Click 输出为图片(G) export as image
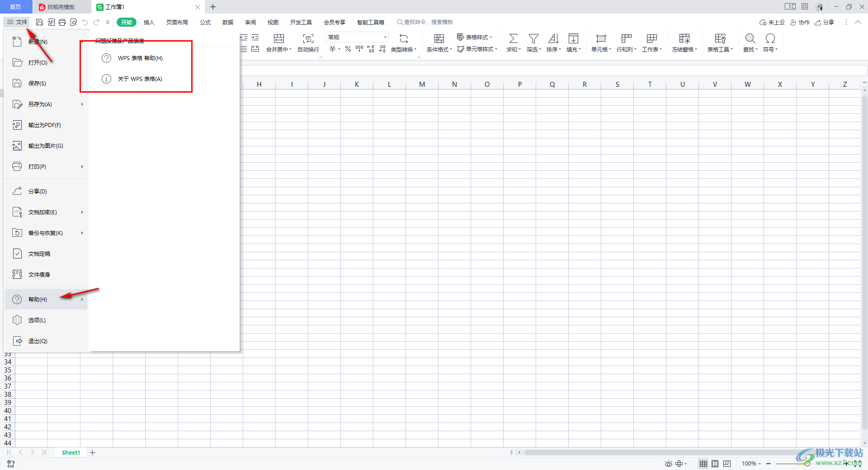This screenshot has height=470, width=868. coord(46,146)
